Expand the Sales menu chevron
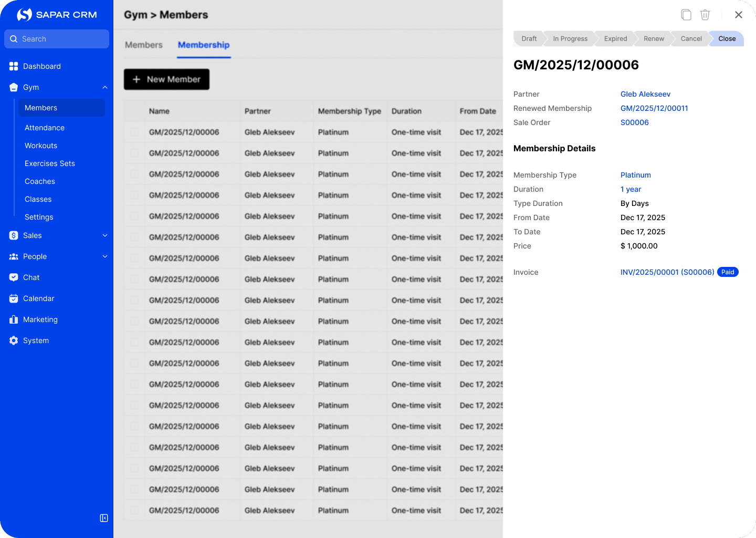This screenshot has width=756, height=538. [x=105, y=235]
